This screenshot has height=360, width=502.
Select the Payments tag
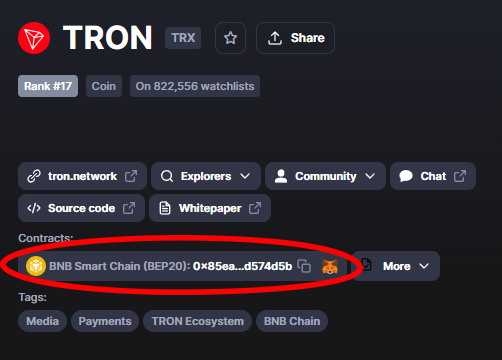point(105,321)
